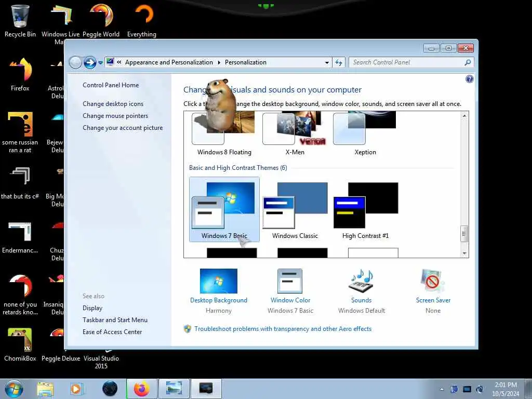The height and width of the screenshot is (399, 532).
Task: Switch to the photo viewer taskbar button
Action: click(174, 389)
